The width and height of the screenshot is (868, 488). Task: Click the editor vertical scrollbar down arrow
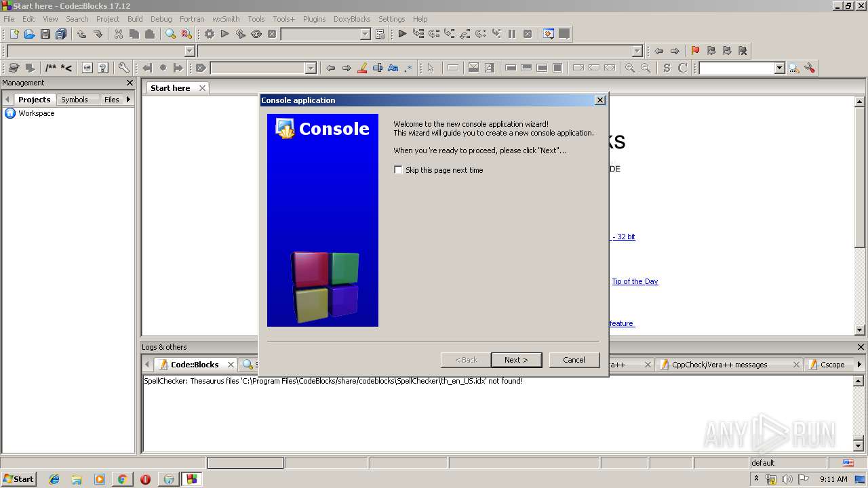point(860,330)
